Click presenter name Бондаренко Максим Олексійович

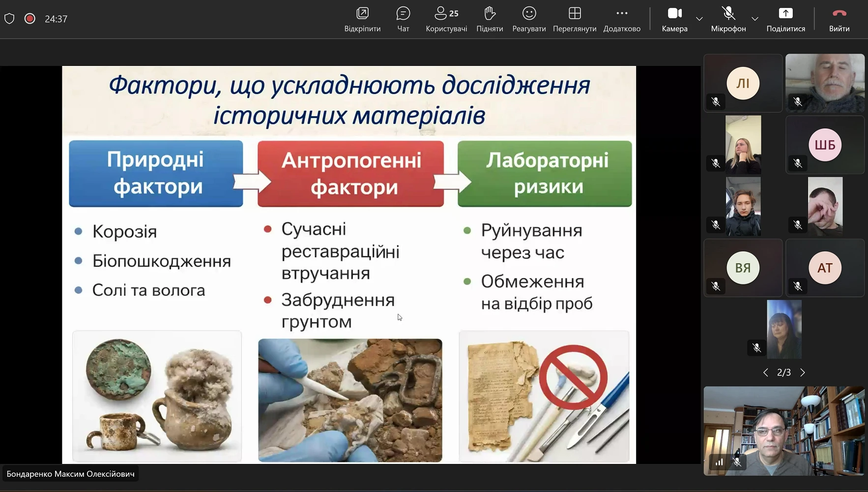(70, 474)
